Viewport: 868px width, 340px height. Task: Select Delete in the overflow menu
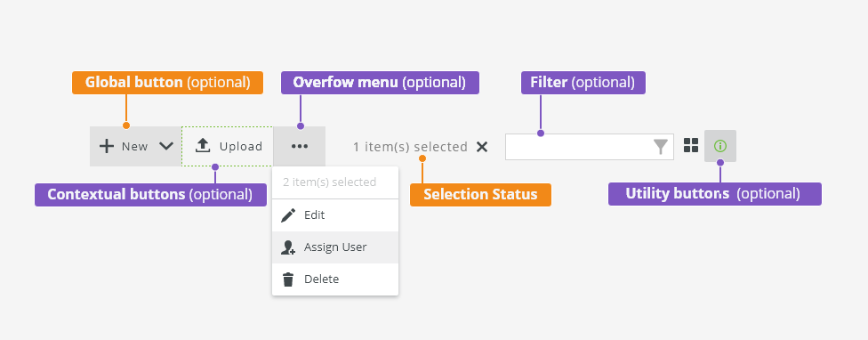click(x=335, y=279)
